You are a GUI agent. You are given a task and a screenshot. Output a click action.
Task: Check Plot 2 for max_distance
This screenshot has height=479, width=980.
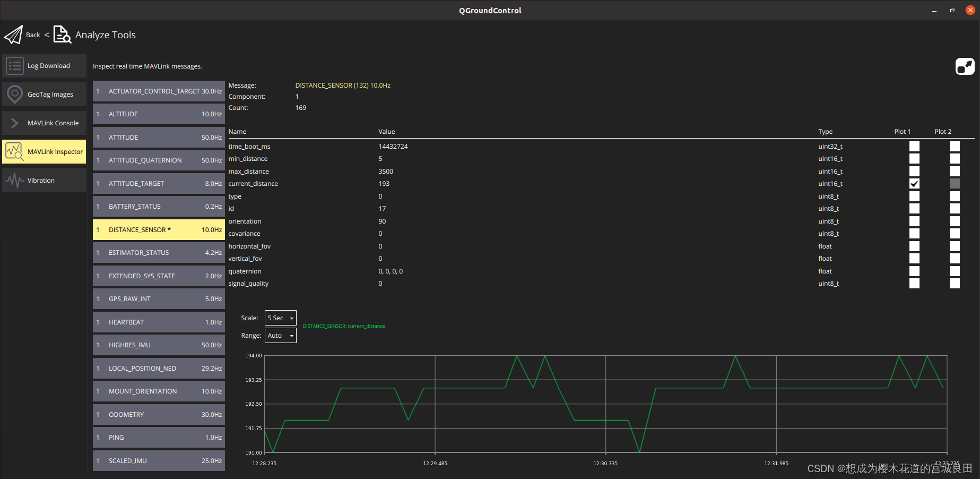[x=955, y=172]
